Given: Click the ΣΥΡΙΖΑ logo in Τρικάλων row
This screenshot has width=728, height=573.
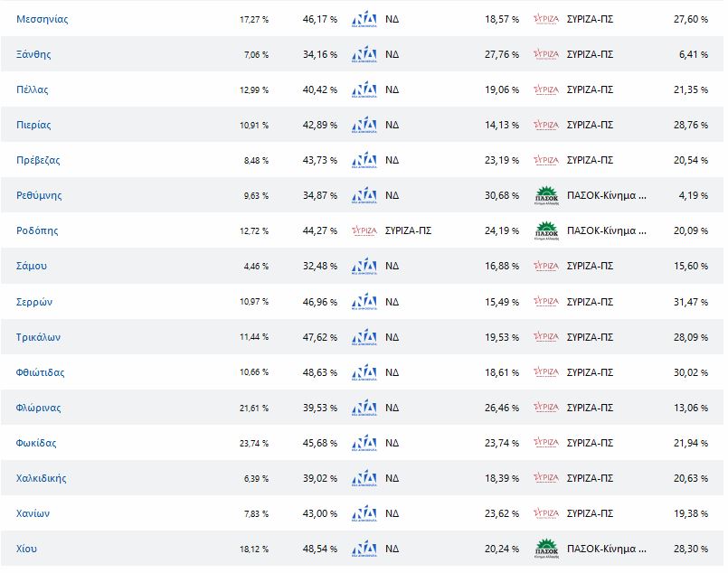Looking at the screenshot, I should [546, 337].
